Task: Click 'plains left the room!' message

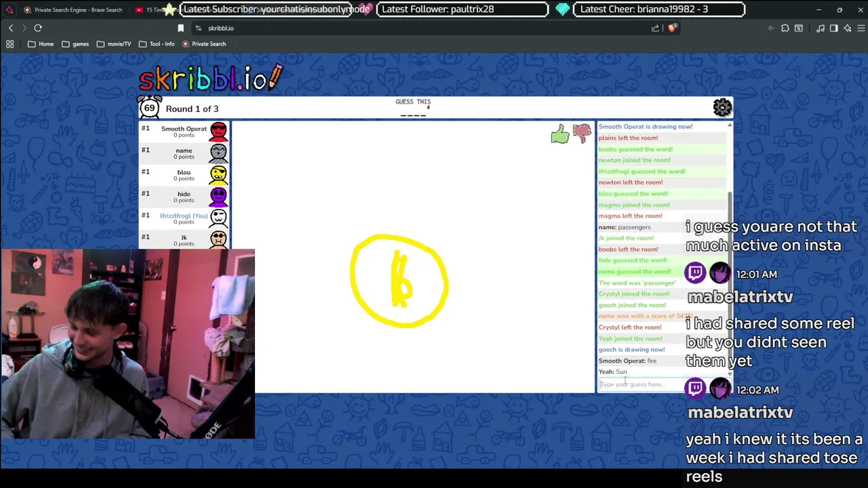Action: (x=628, y=138)
